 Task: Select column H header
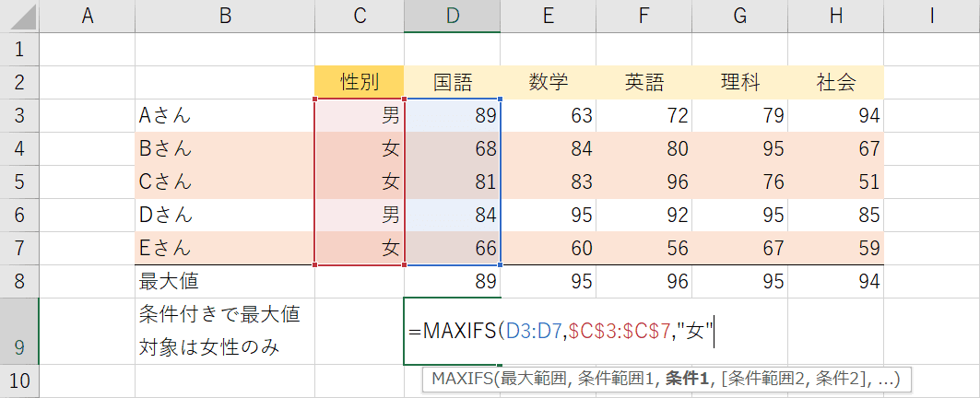click(835, 17)
